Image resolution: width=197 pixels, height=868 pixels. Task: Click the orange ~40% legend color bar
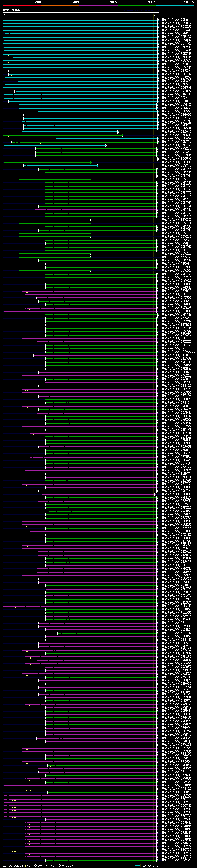click(x=60, y=6)
